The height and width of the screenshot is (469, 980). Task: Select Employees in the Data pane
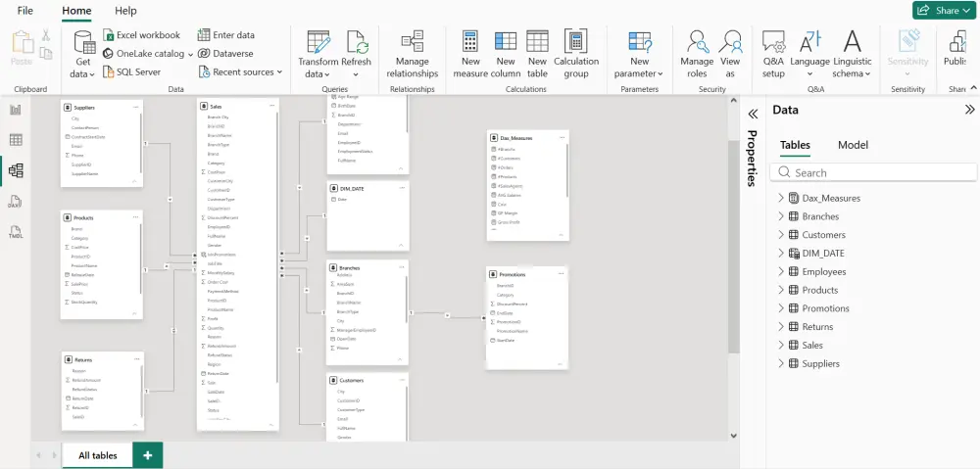(824, 271)
